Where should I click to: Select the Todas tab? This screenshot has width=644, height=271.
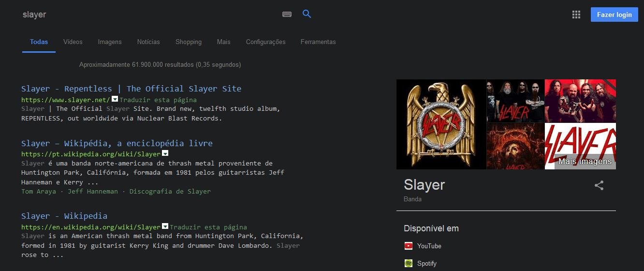(39, 42)
